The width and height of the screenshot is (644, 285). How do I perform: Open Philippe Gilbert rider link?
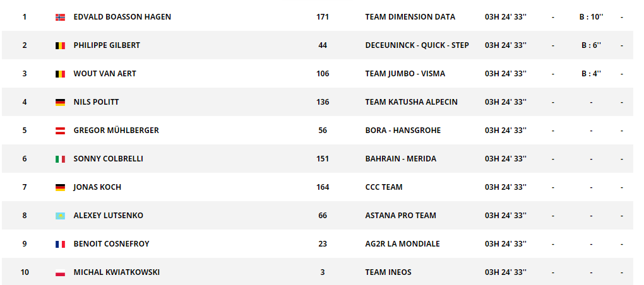pos(107,45)
